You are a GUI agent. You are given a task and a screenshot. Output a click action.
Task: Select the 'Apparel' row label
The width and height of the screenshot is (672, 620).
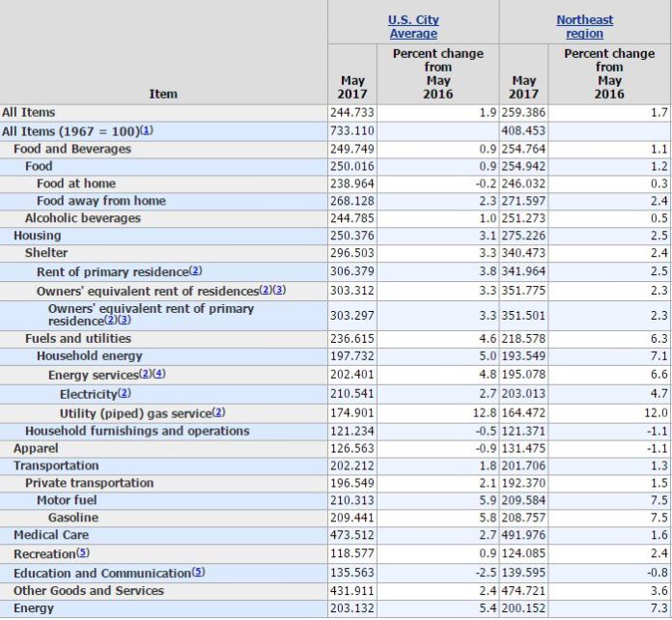36,448
